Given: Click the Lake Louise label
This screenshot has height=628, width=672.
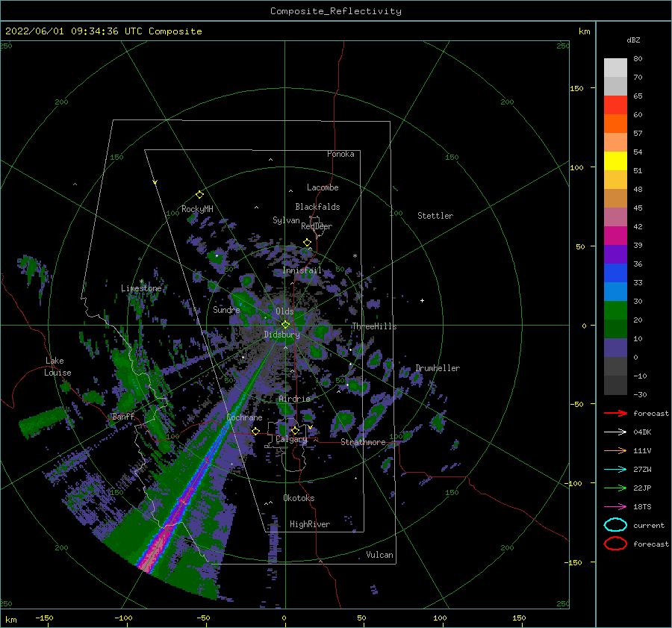Looking at the screenshot, I should click(57, 367).
